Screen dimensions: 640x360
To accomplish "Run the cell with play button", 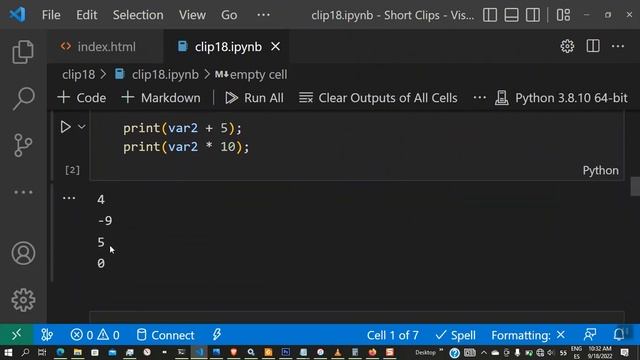I will [65, 127].
